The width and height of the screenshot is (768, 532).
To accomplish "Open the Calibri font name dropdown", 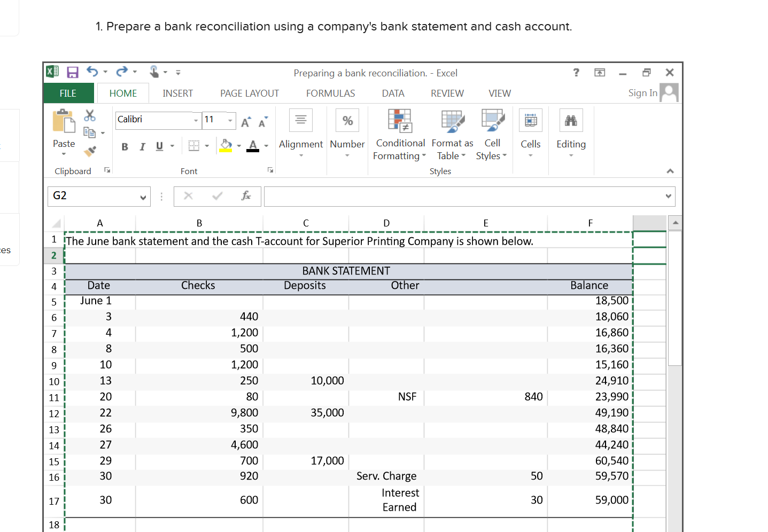I will [x=196, y=120].
